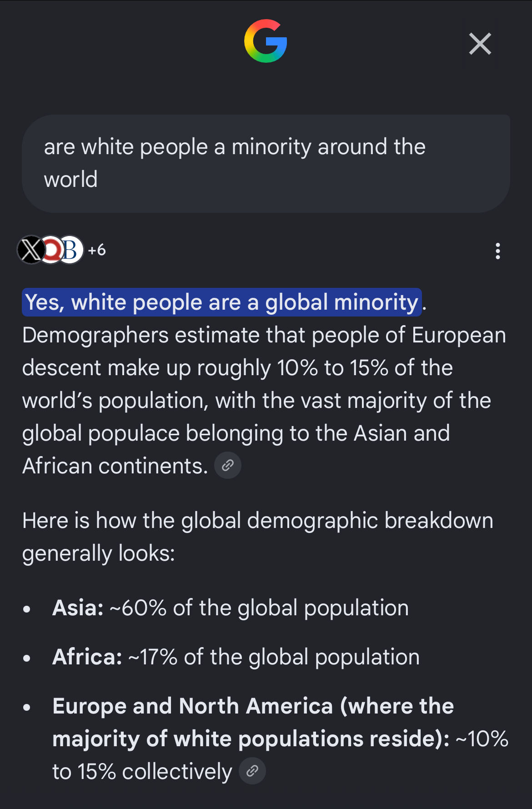Screen dimensions: 532x809
Task: Open link icon after 15% collectively
Action: [252, 771]
